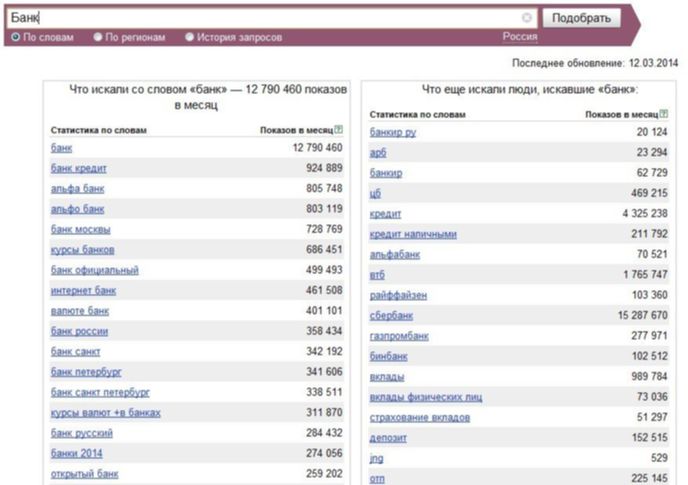Open the 'Россия' region link
The width and height of the screenshot is (688, 485).
point(520,36)
